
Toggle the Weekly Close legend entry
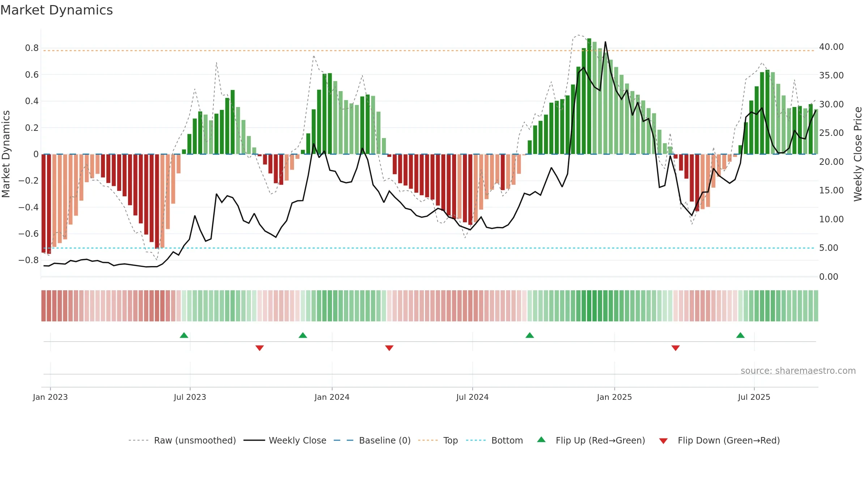pyautogui.click(x=285, y=440)
